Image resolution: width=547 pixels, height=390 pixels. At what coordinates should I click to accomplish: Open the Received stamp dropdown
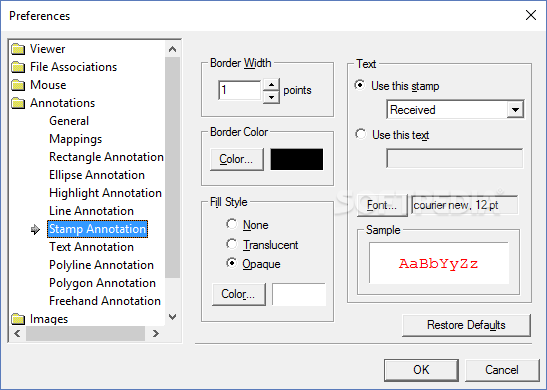[x=515, y=110]
